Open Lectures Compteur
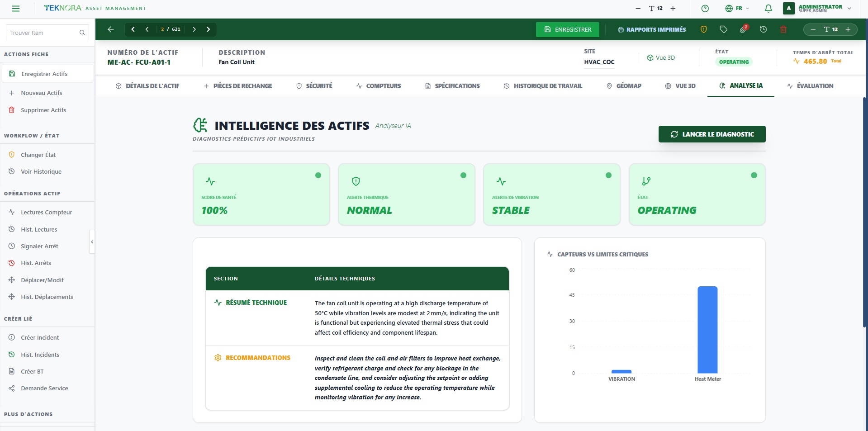This screenshot has height=431, width=868. (x=46, y=212)
